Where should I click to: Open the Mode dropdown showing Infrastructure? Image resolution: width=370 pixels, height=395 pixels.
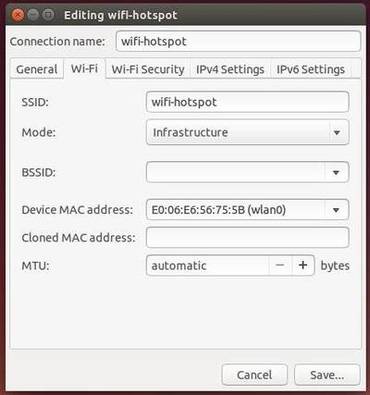248,132
